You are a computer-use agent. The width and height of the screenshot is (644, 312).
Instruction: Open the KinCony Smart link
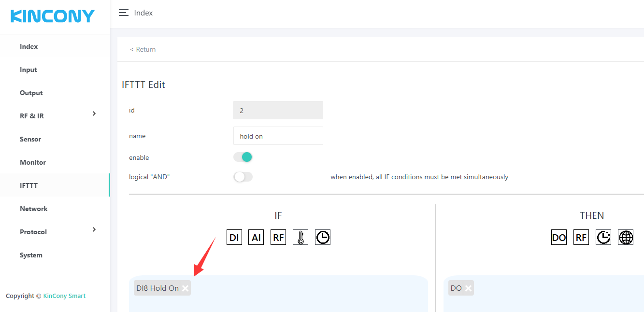tap(64, 296)
